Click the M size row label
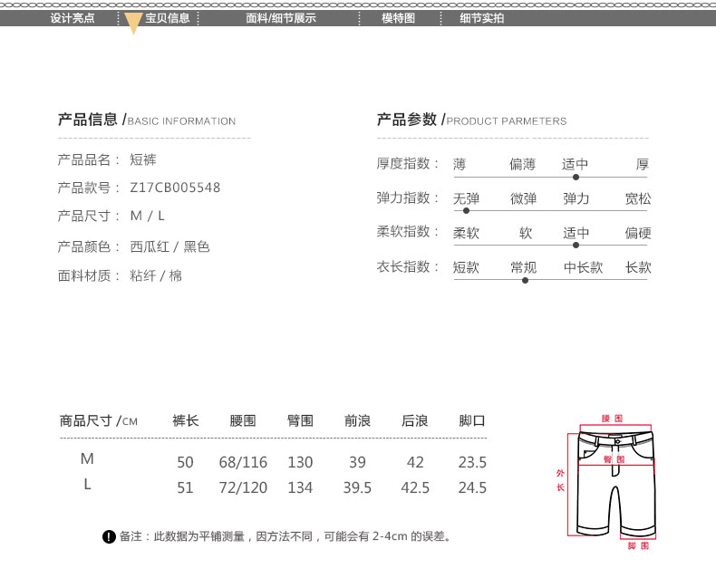The height and width of the screenshot is (588, 716). point(87,460)
